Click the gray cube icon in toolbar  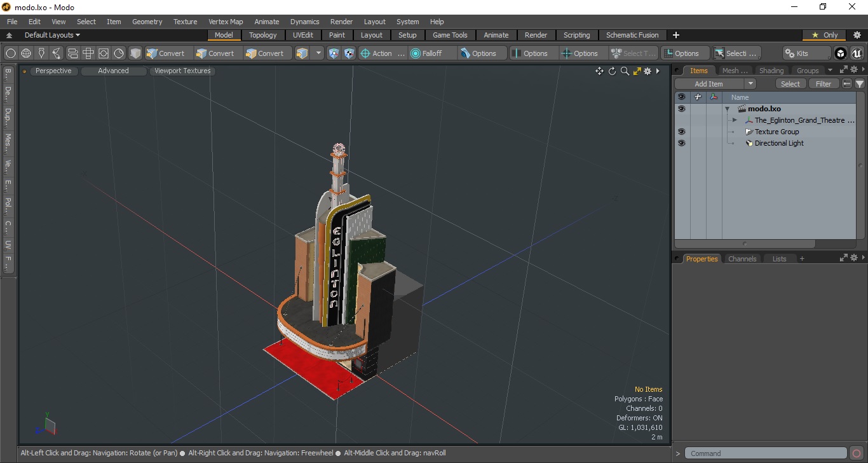tap(135, 53)
